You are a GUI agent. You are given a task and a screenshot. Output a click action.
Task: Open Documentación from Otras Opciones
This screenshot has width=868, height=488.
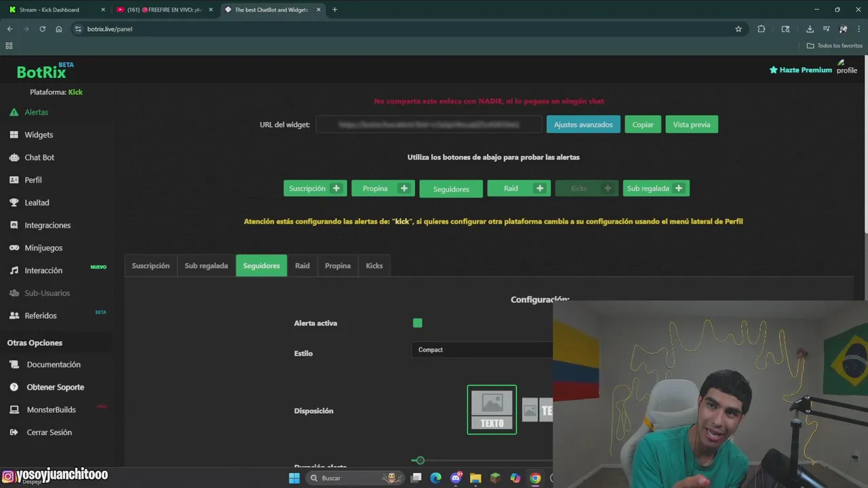pos(54,365)
